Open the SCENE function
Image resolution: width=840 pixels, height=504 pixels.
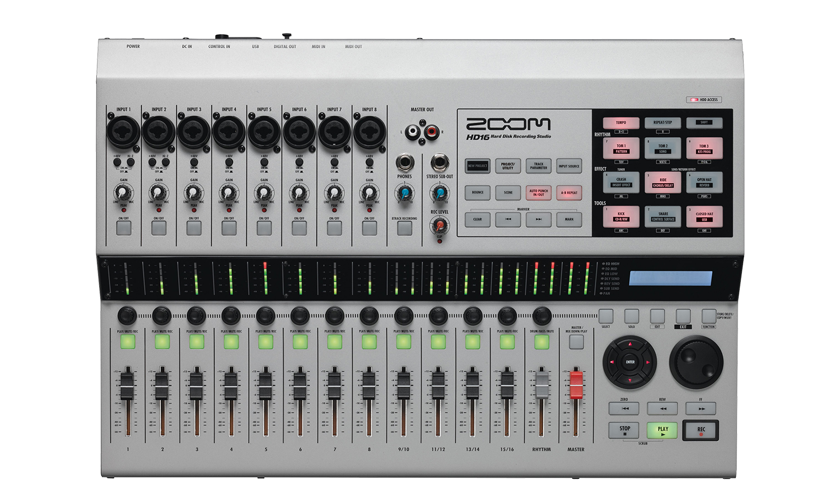tap(508, 193)
